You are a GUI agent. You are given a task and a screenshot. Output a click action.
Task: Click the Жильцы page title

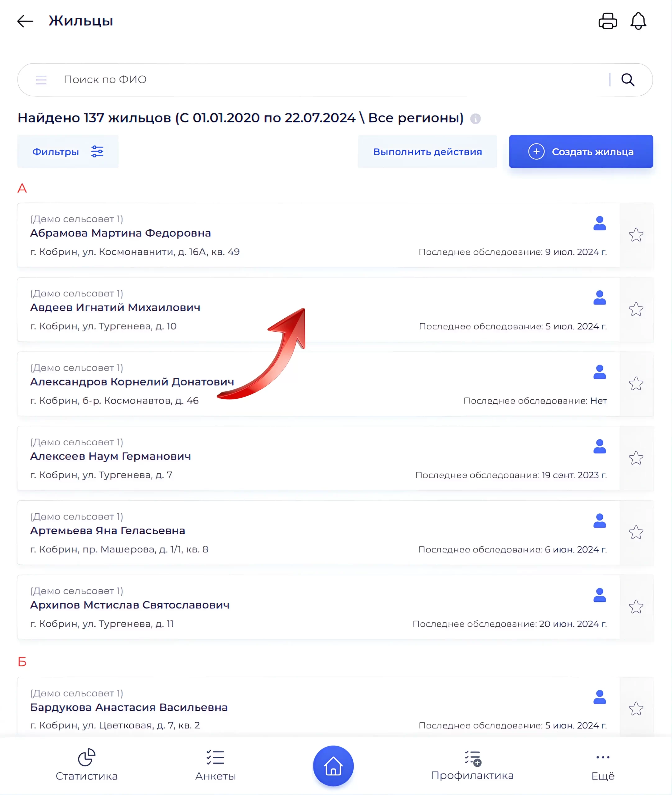pyautogui.click(x=81, y=21)
